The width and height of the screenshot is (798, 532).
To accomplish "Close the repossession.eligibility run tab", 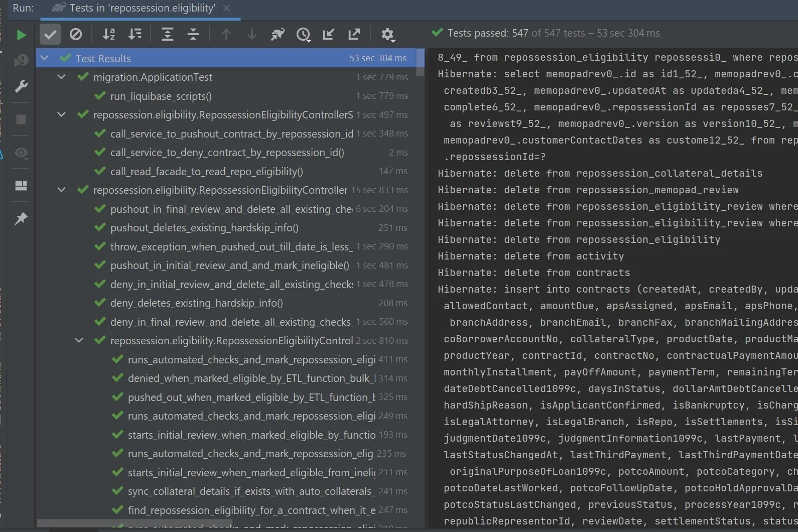I will [226, 8].
